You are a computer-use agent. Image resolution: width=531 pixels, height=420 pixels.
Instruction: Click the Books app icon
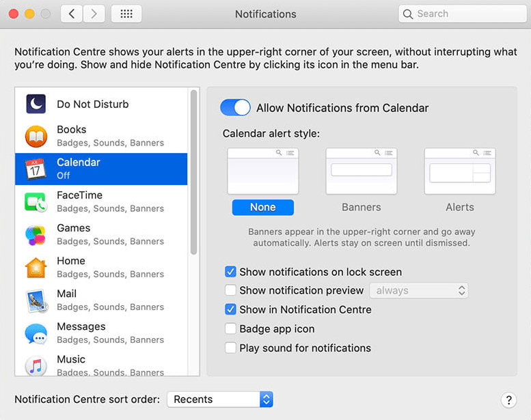pos(36,137)
